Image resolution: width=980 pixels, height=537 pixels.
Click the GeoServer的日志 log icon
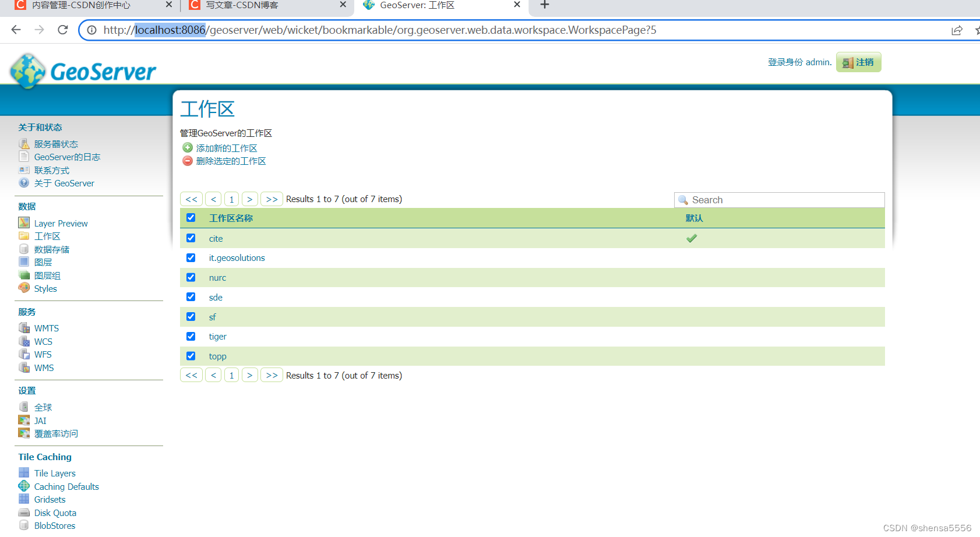[x=24, y=157]
